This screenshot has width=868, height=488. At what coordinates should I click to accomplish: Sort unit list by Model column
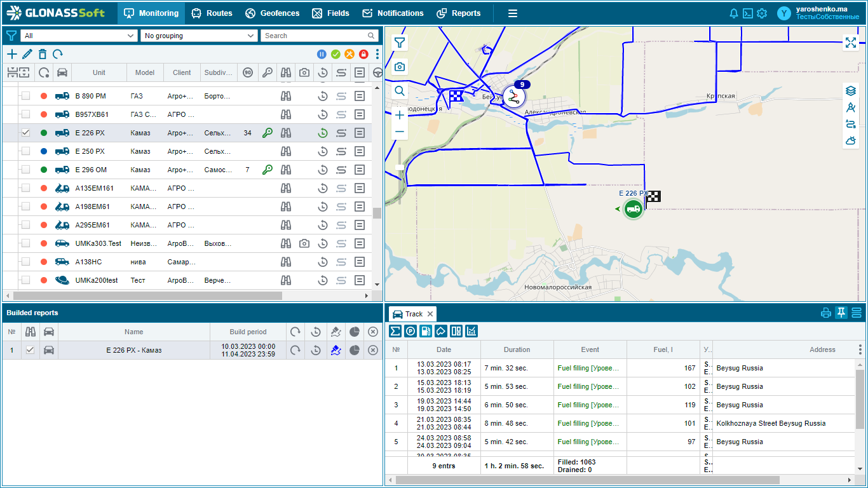[145, 72]
